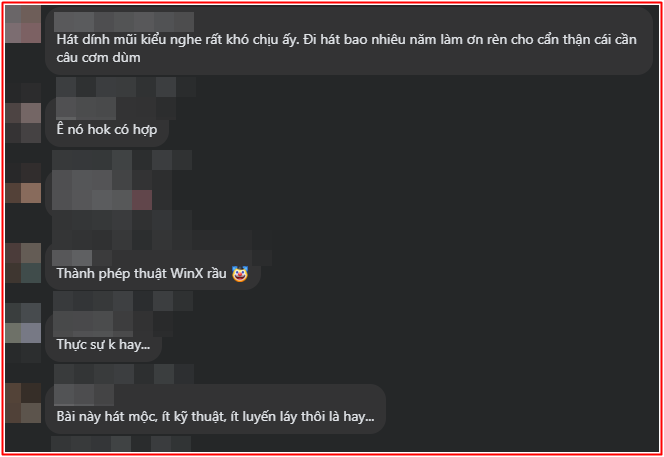Open avatar beside "Bài này hát mộc" comment
Screen dimensions: 664x457
point(23,403)
